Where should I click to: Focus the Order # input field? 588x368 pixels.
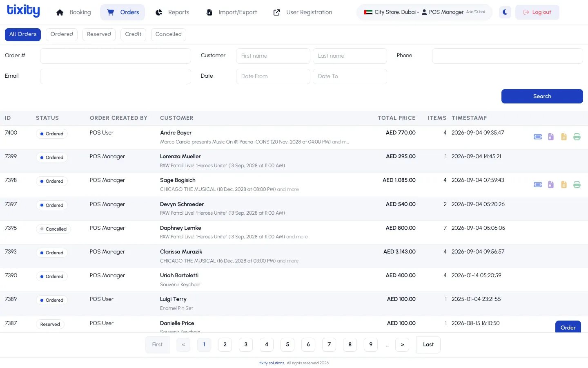pyautogui.click(x=116, y=56)
